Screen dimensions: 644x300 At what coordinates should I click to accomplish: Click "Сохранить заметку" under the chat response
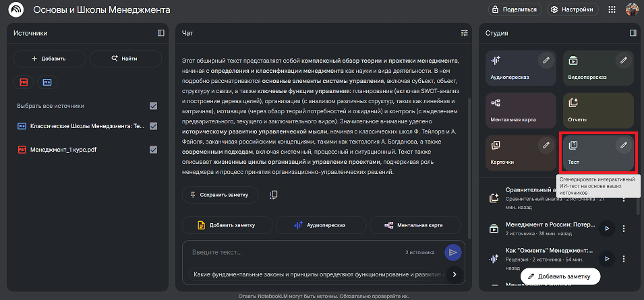pyautogui.click(x=220, y=195)
